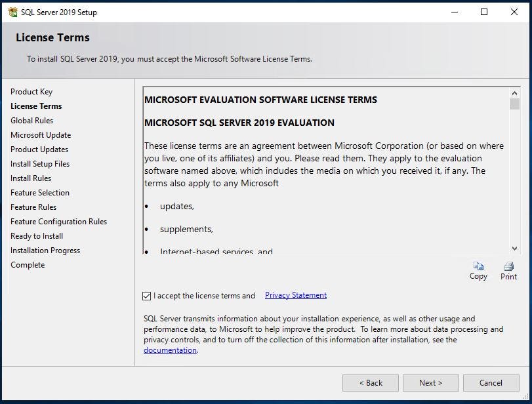Open the Privacy Statement link
532x404 pixels.
(x=295, y=295)
